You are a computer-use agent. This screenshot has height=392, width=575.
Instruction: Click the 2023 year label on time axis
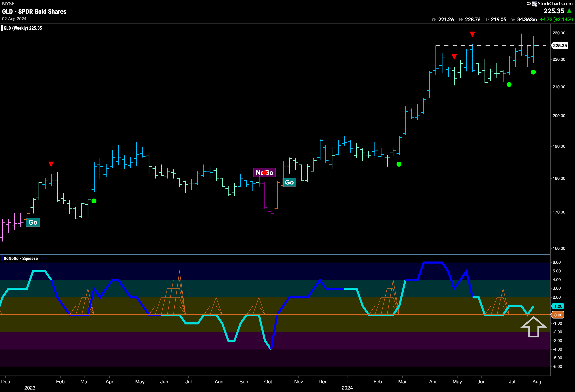(30, 388)
